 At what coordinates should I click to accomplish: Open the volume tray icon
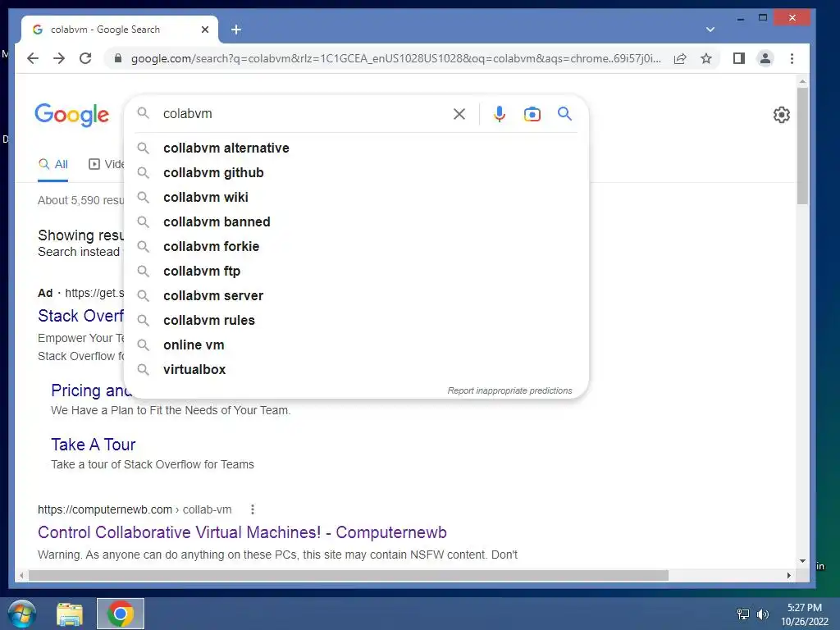(x=762, y=614)
